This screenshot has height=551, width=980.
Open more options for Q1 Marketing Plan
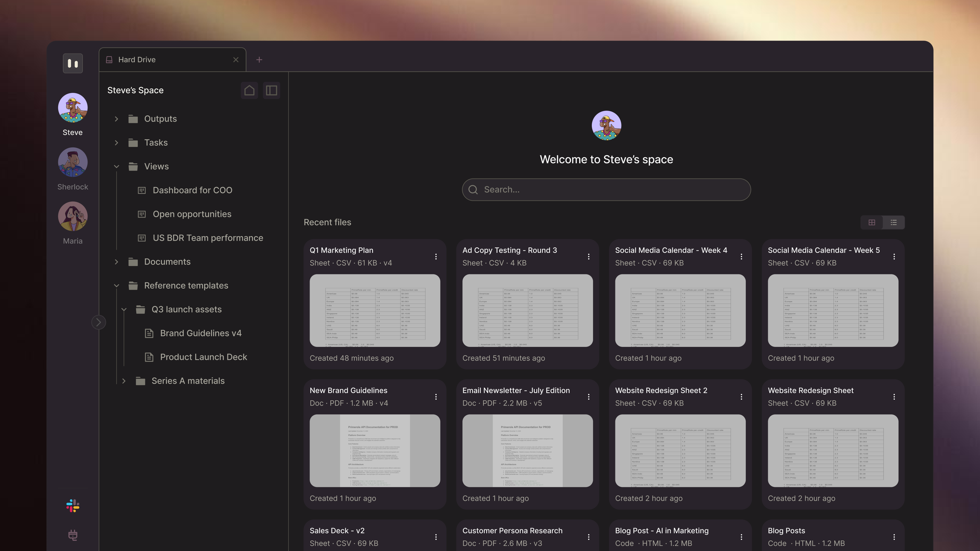436,257
